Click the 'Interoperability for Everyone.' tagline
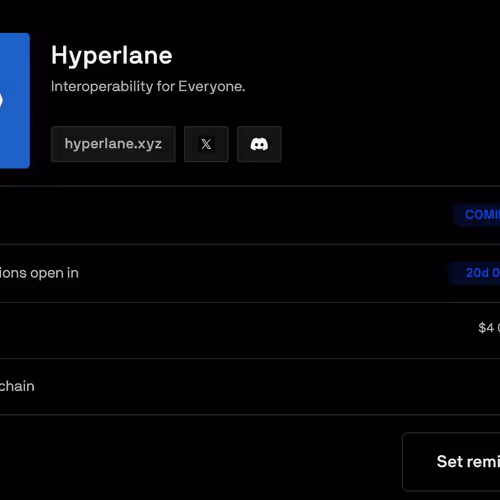This screenshot has width=500, height=500. 148,87
